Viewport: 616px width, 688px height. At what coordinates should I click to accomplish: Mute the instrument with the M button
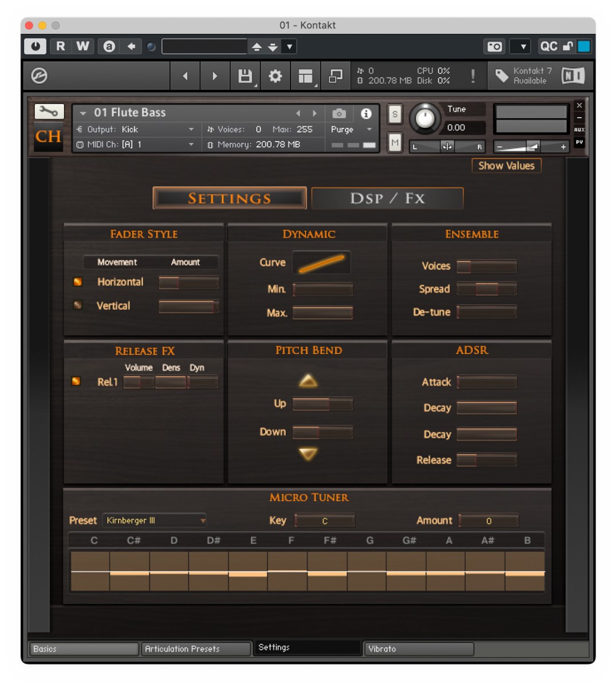394,142
